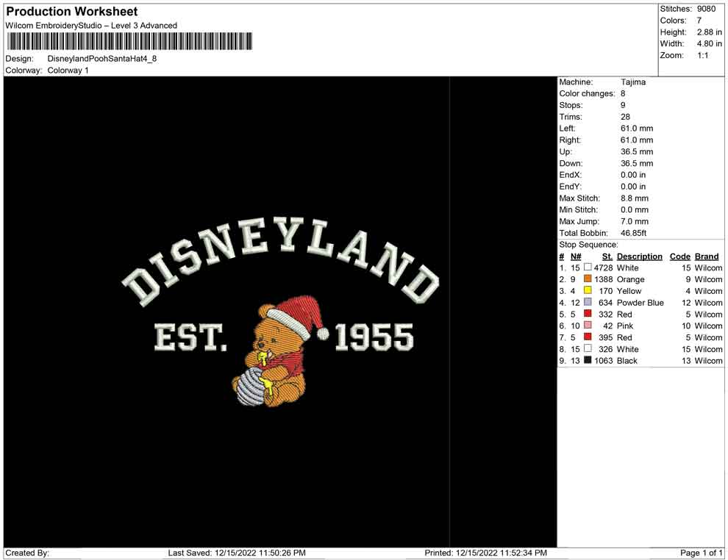This screenshot has width=728, height=560.
Task: Click the Machine value 'Tajima'
Action: (x=633, y=82)
